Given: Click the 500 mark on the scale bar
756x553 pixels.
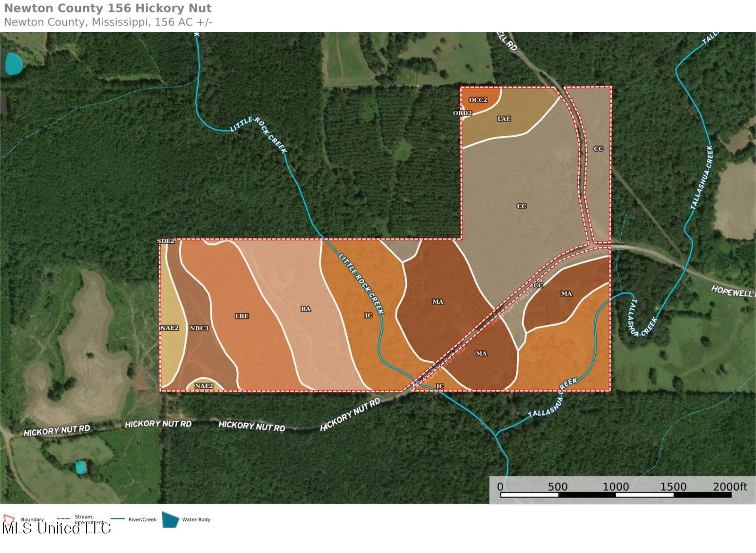Looking at the screenshot, I should tap(558, 487).
